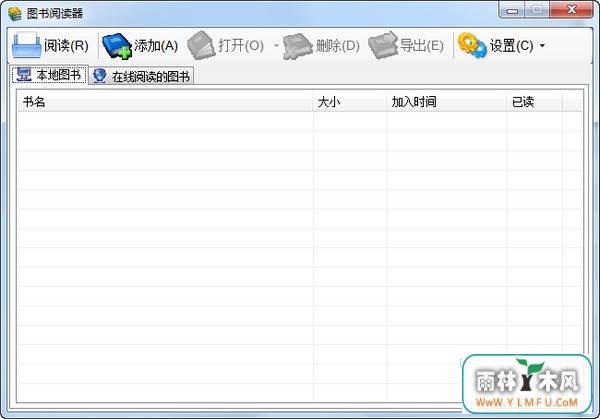Click the 图书阅读器 title bar app icon
600x419 pixels.
15,14
